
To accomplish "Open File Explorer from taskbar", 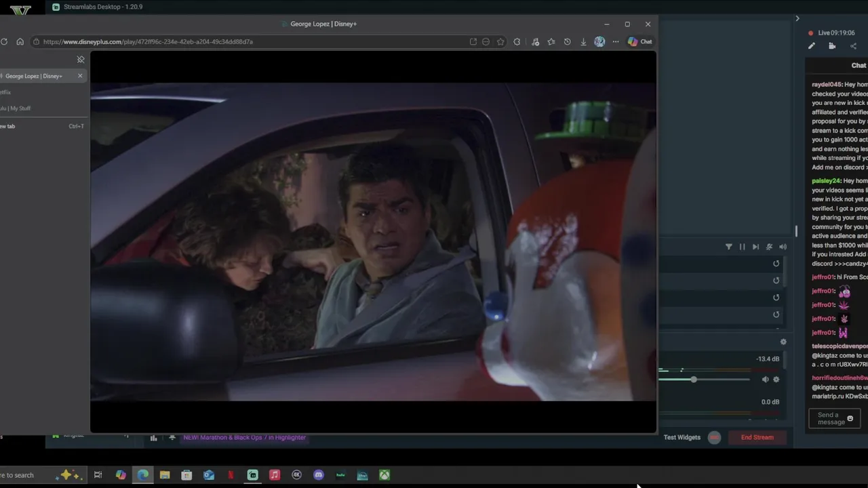I will click(165, 475).
